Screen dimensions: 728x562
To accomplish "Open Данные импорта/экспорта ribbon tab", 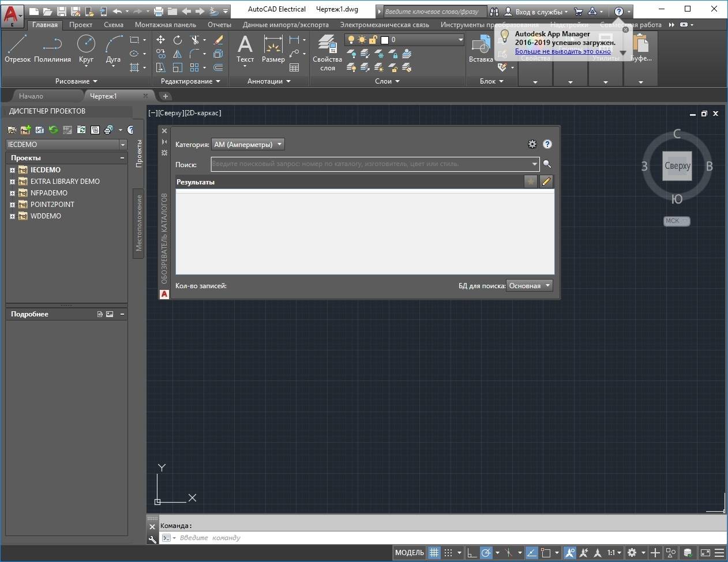I will [x=286, y=25].
